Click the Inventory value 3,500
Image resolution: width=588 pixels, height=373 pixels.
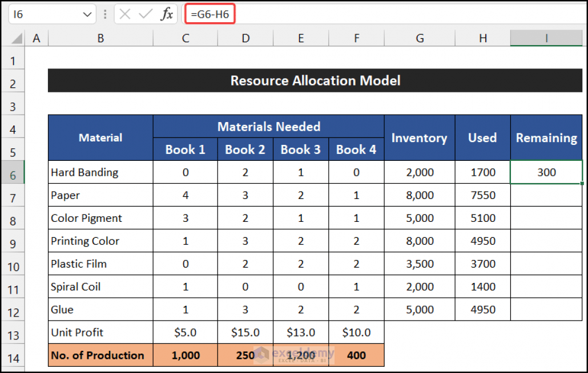pyautogui.click(x=420, y=263)
